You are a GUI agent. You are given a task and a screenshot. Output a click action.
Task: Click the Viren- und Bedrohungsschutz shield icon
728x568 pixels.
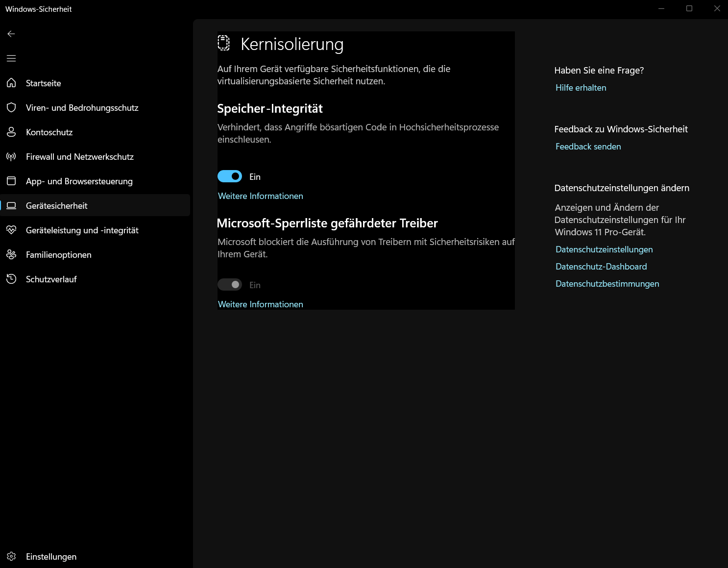click(11, 107)
